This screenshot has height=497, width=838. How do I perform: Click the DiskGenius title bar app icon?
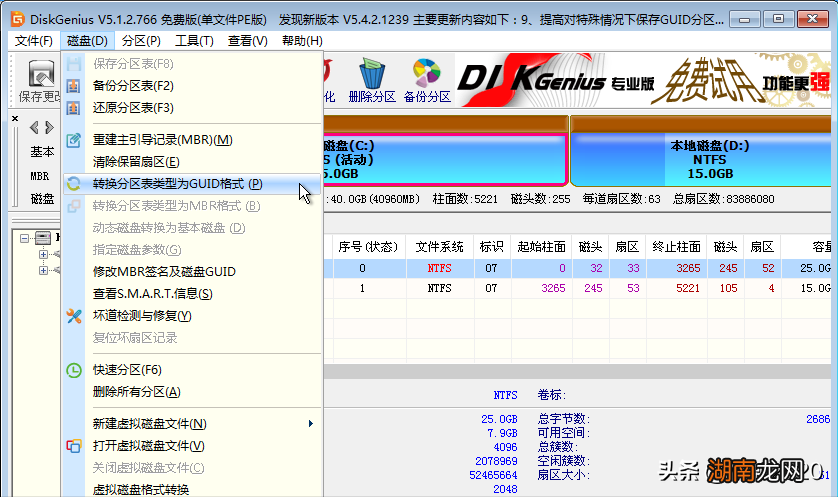pos(18,19)
